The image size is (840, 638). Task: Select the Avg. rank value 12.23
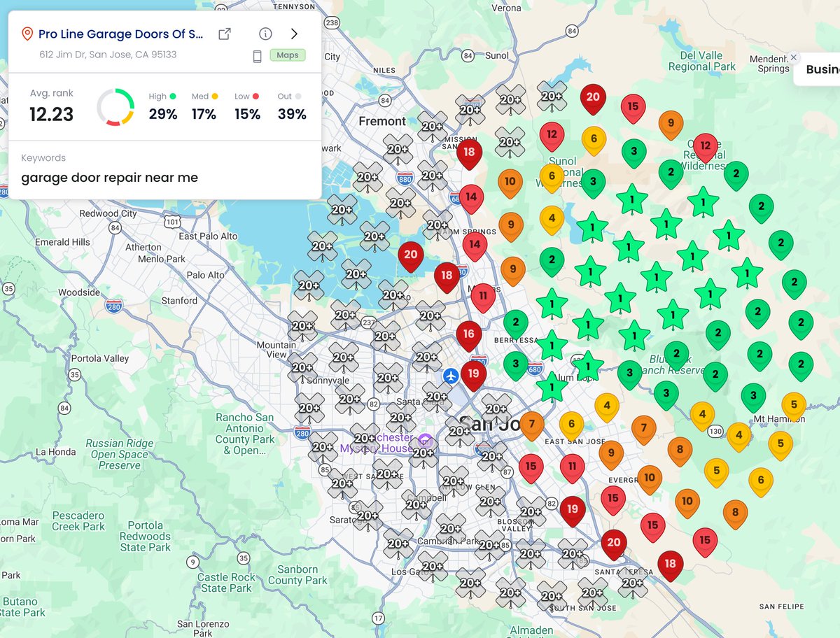[52, 114]
